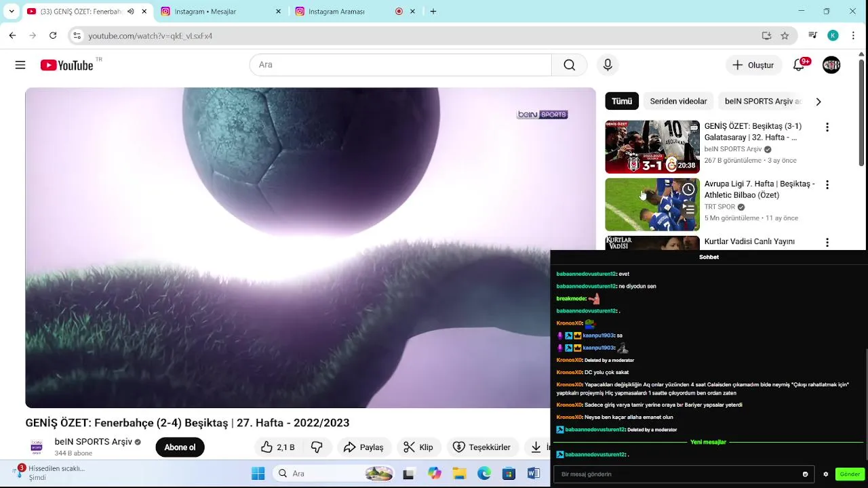
Task: Open options menu for Beşiktaş Galatasaray video
Action: (x=827, y=127)
